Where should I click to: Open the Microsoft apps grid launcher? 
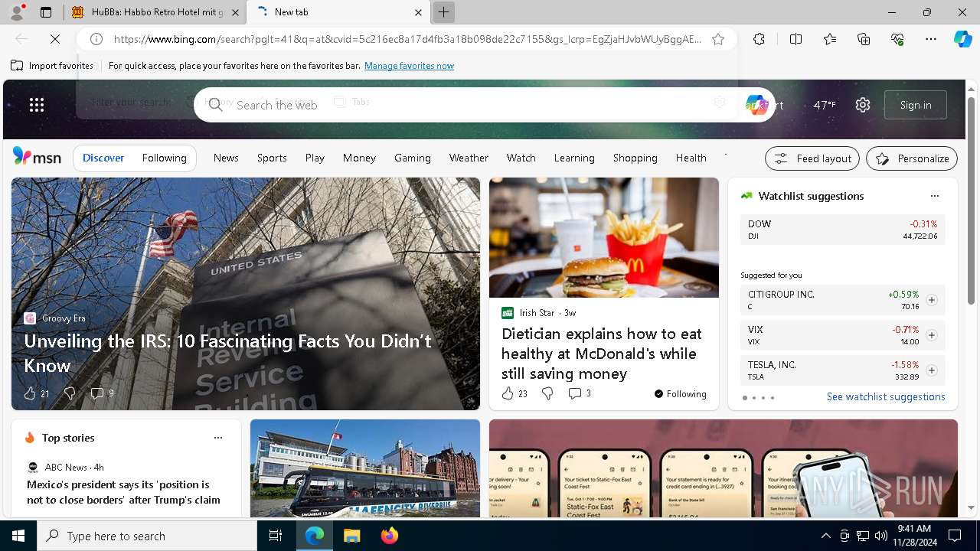click(x=37, y=105)
